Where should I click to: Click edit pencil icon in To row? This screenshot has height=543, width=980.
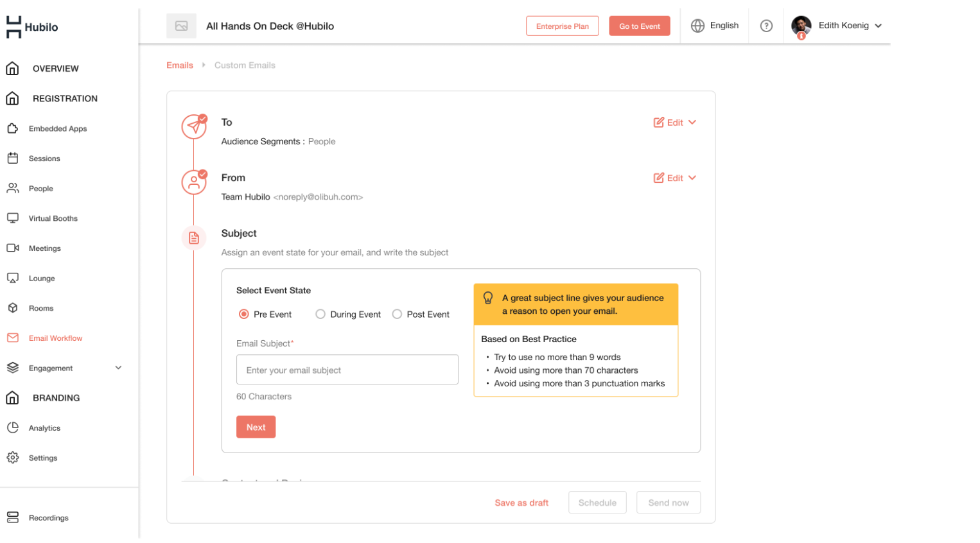[x=659, y=122]
